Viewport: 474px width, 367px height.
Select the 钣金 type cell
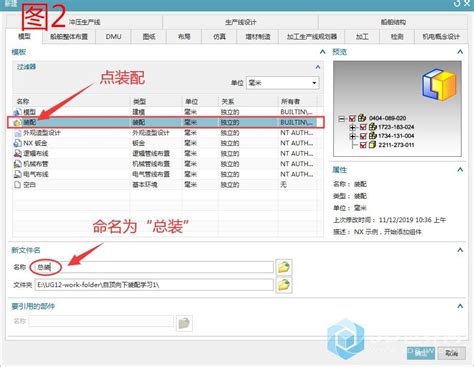pyautogui.click(x=139, y=143)
